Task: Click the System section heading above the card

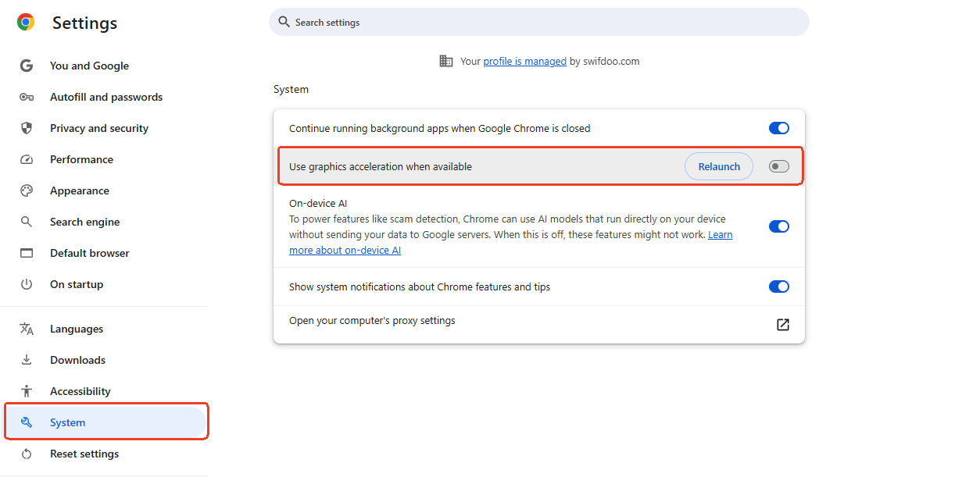Action: click(x=291, y=89)
